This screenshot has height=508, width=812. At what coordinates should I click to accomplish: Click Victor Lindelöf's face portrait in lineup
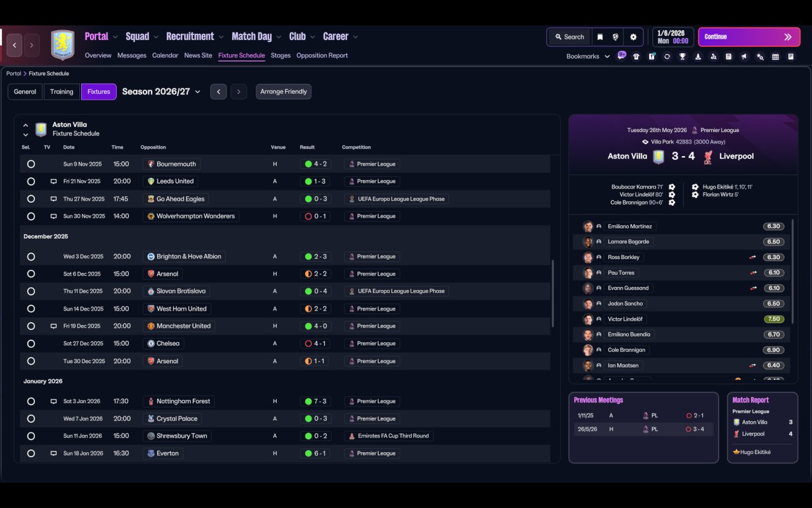[x=588, y=319]
